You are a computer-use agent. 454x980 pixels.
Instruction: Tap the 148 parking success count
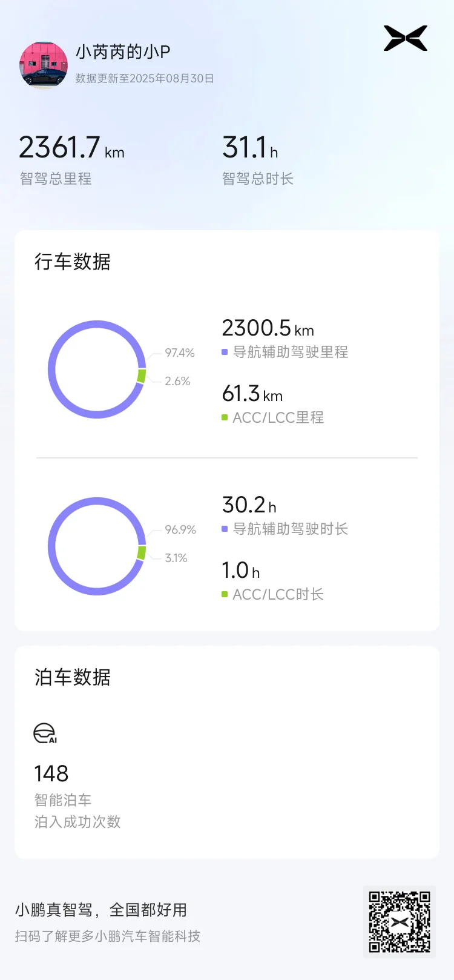point(51,773)
